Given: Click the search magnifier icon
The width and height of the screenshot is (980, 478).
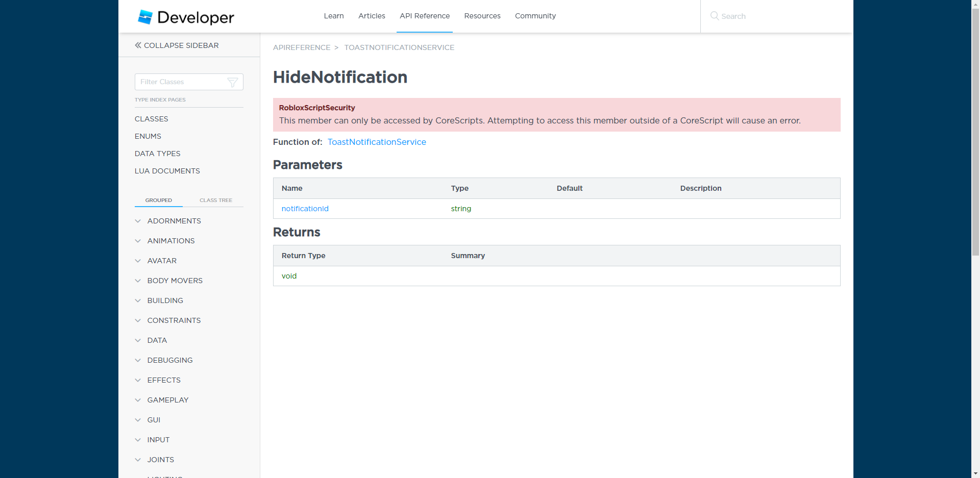Looking at the screenshot, I should pyautogui.click(x=715, y=16).
